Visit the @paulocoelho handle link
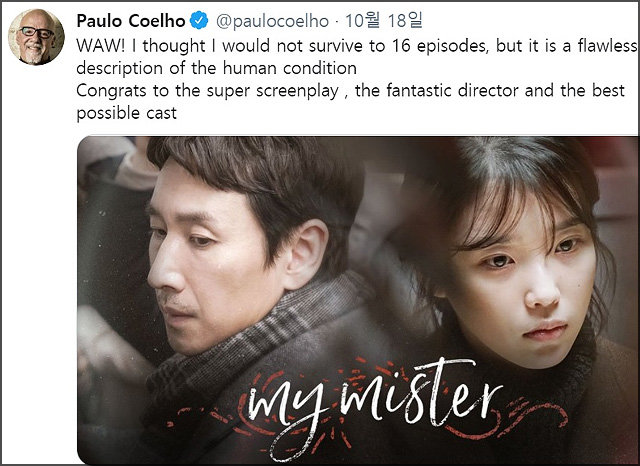Screen dimensions: 640x466 [x=272, y=21]
